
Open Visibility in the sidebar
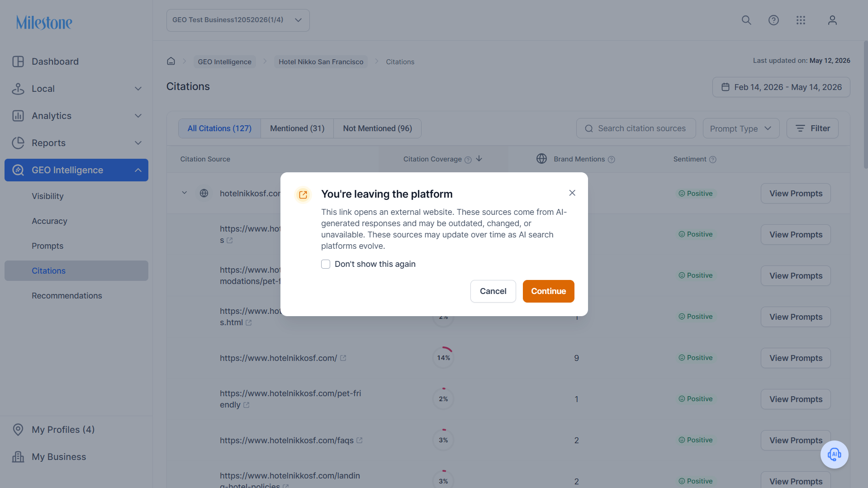tap(47, 196)
